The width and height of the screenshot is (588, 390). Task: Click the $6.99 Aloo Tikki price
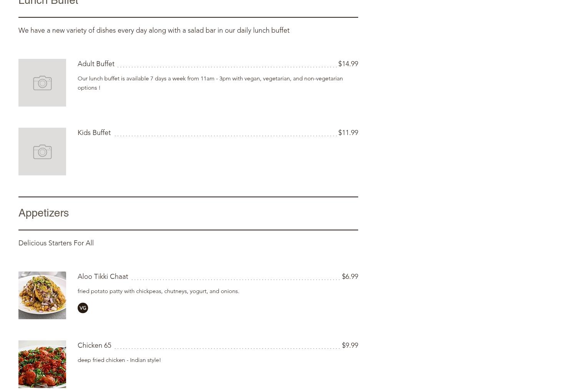click(x=350, y=277)
